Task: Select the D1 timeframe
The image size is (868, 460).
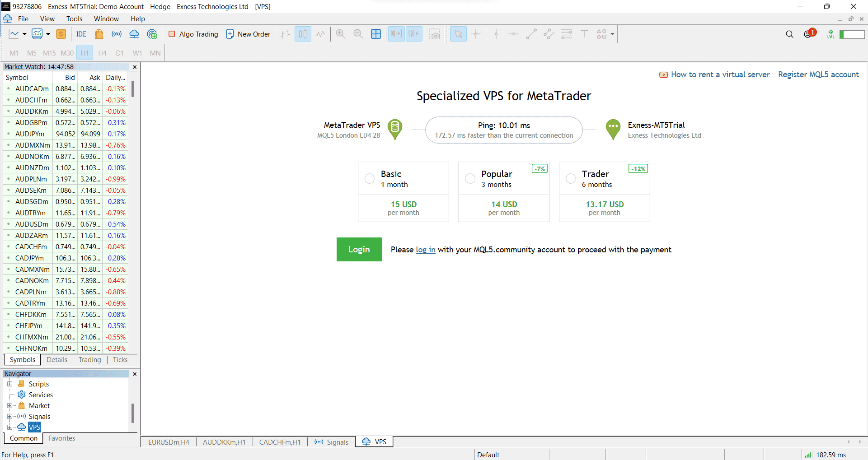Action: pyautogui.click(x=120, y=53)
